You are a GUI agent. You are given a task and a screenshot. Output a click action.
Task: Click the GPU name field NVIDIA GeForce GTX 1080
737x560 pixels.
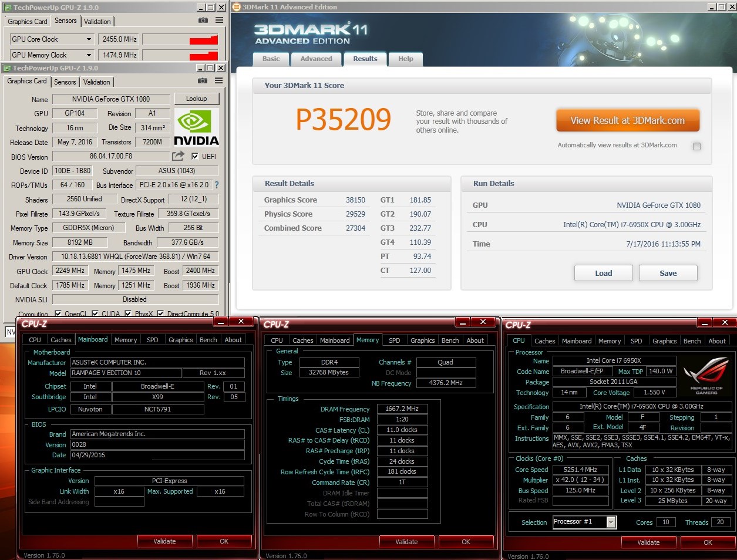tap(111, 99)
